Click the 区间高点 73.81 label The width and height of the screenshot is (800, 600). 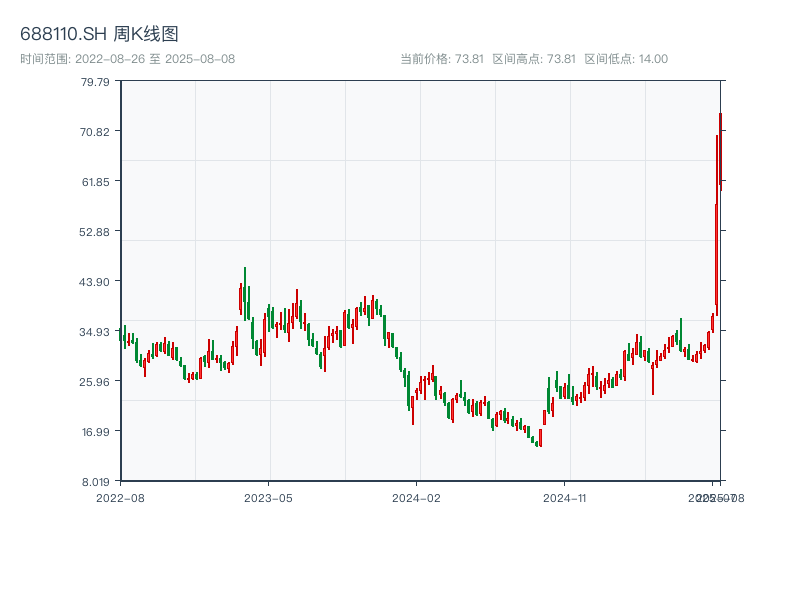pyautogui.click(x=534, y=59)
